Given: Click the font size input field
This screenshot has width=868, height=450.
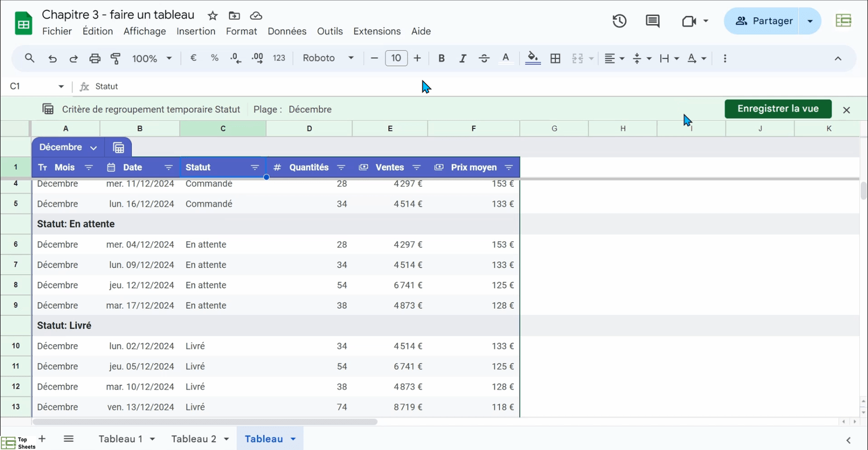Looking at the screenshot, I should click(x=396, y=58).
